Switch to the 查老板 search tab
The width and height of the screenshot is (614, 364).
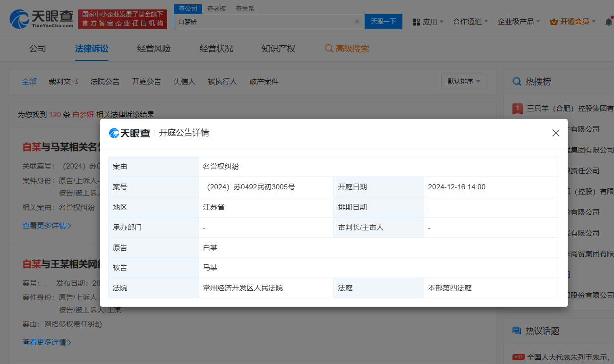217,8
